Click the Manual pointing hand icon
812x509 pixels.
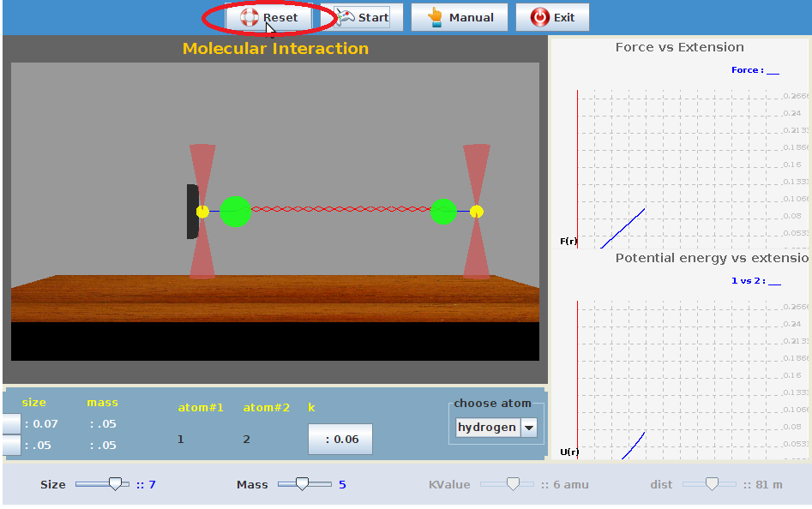435,17
